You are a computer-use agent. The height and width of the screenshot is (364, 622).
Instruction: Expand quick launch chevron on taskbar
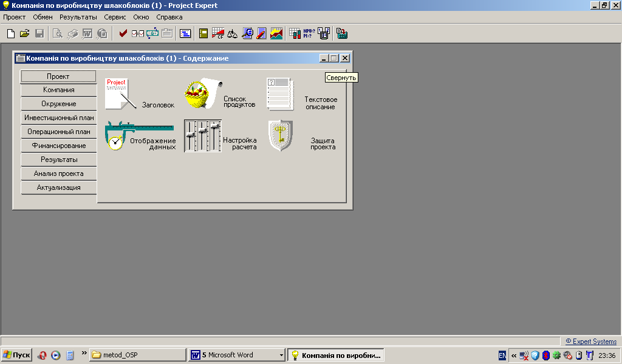84,352
